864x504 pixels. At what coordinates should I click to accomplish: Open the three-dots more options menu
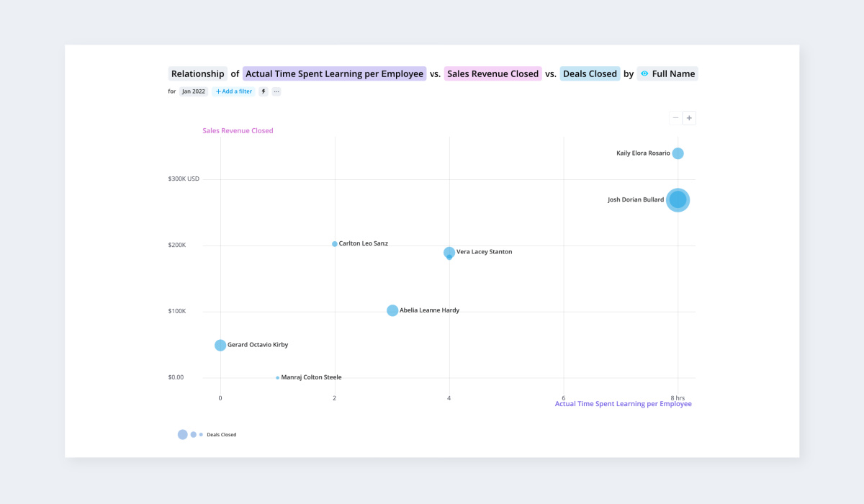coord(276,91)
